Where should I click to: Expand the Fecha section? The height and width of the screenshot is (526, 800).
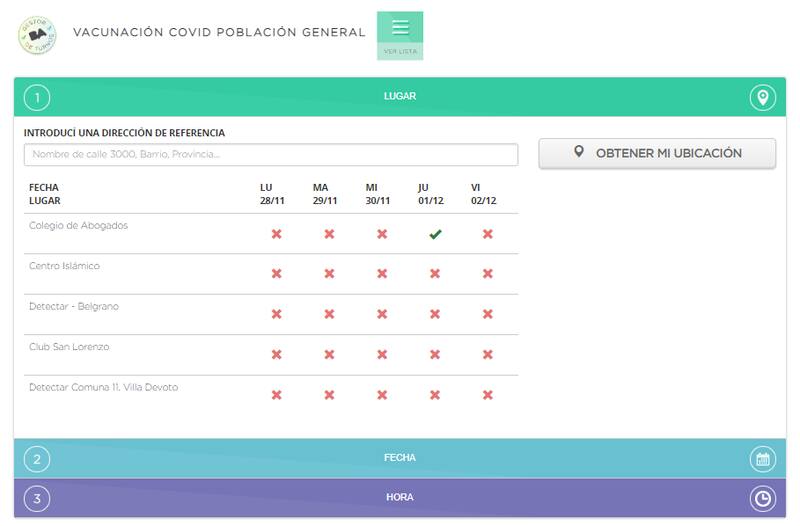point(400,458)
